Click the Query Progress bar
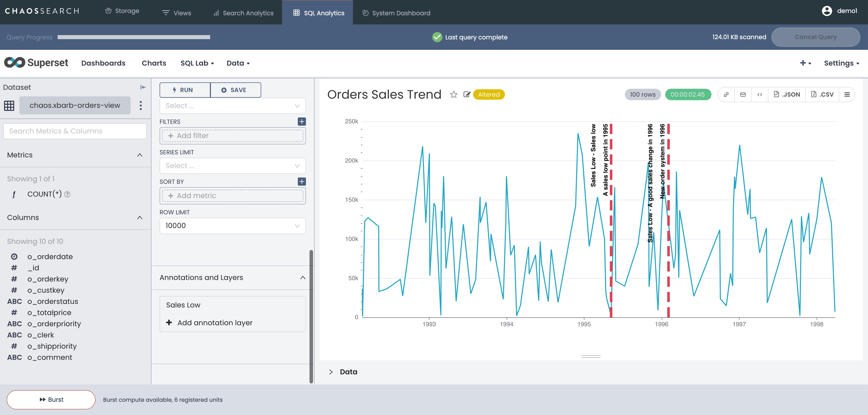Screen dimensions: 868x415 pos(134,37)
